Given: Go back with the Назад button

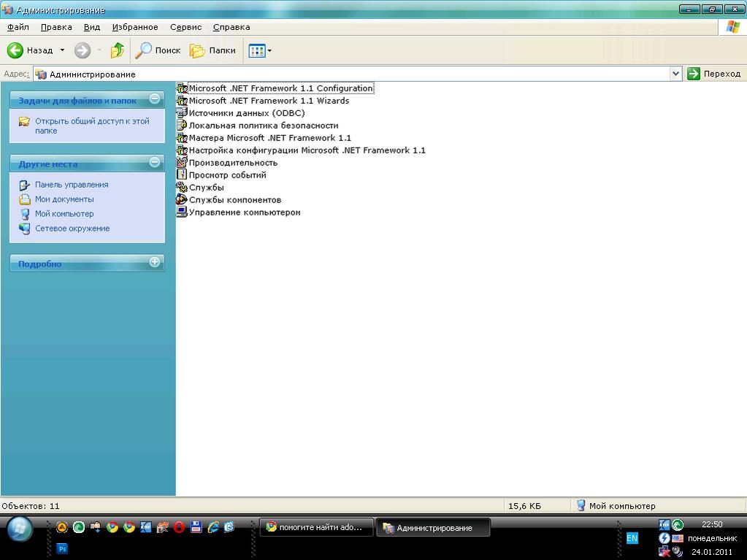Looking at the screenshot, I should click(x=30, y=50).
